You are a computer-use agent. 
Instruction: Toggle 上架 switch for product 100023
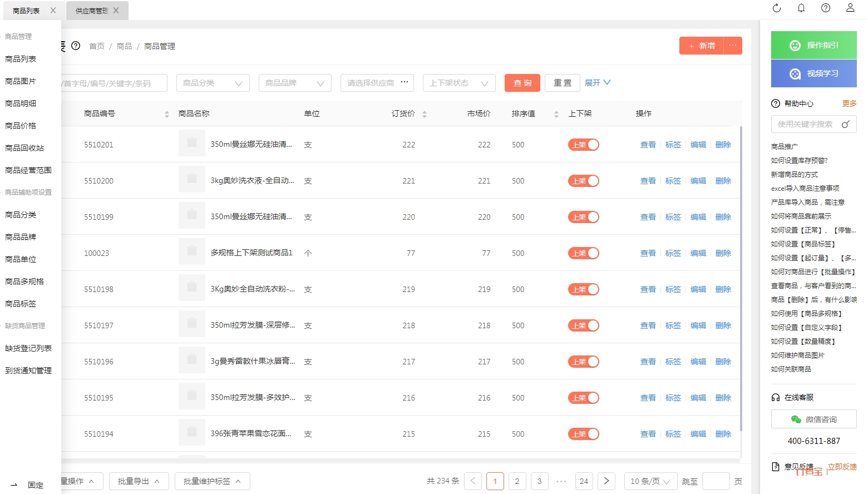point(583,253)
